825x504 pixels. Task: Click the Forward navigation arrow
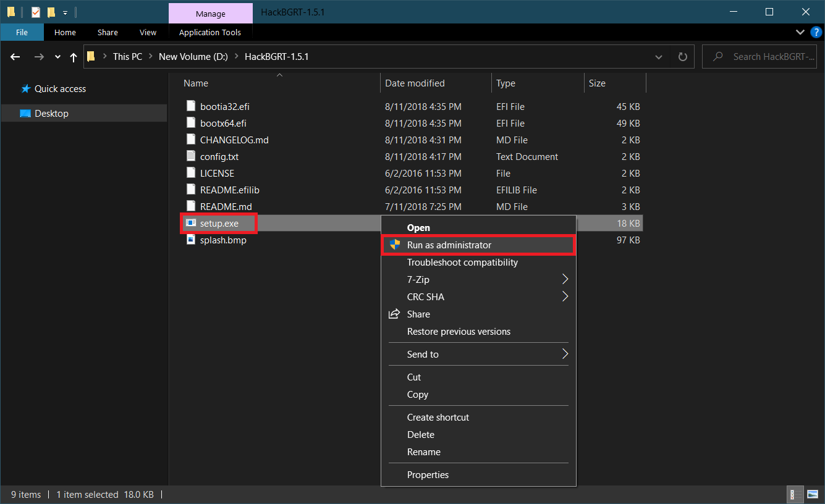tap(39, 57)
